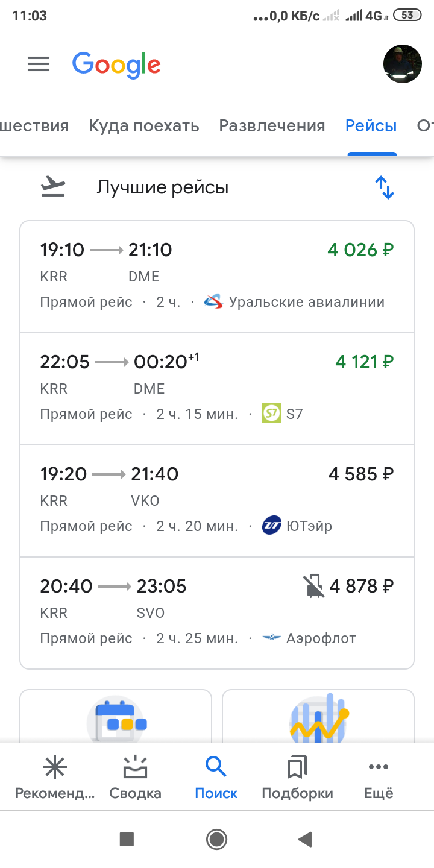The height and width of the screenshot is (868, 434).
Task: Open the profile avatar
Action: 402,64
